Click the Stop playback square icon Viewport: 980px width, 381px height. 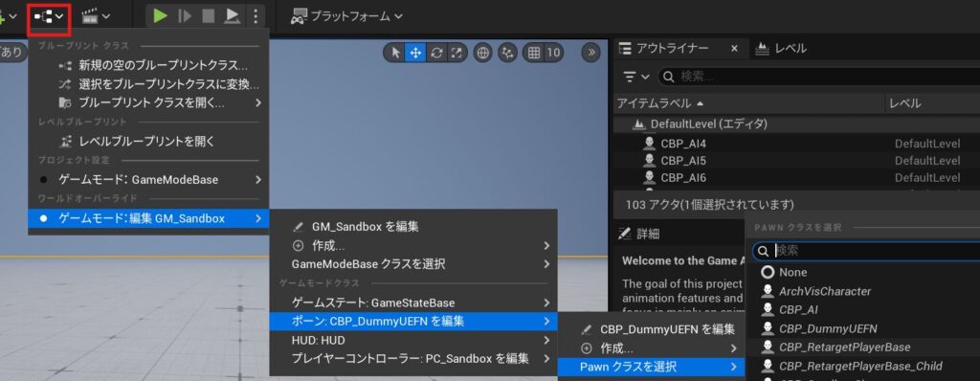pyautogui.click(x=208, y=16)
